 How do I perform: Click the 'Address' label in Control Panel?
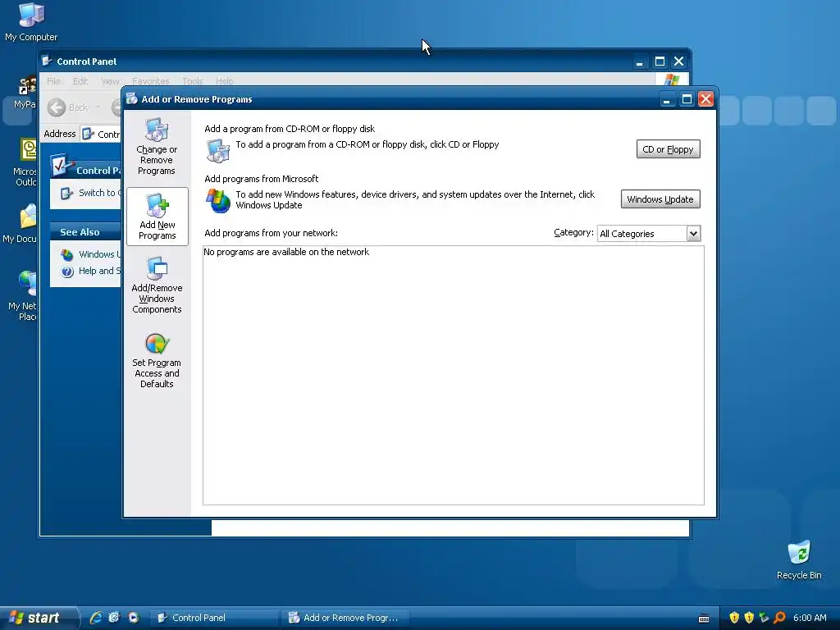59,134
